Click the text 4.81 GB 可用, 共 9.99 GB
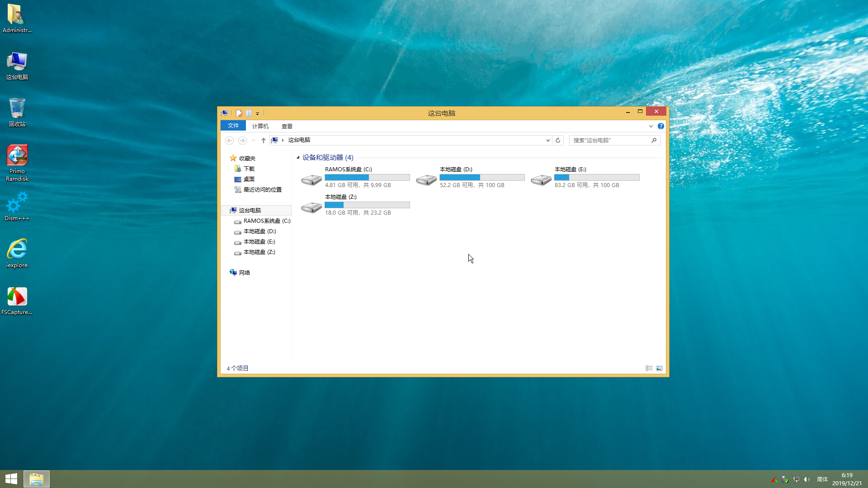Screen dimensions: 868x488 click(x=358, y=185)
